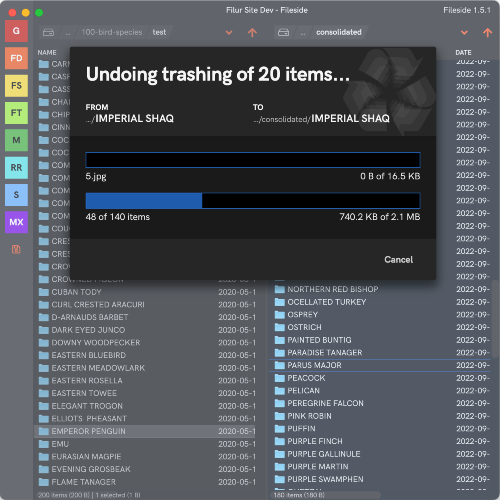500x500 pixels.
Task: Select the PINK ROBIN folder
Action: (x=380, y=416)
